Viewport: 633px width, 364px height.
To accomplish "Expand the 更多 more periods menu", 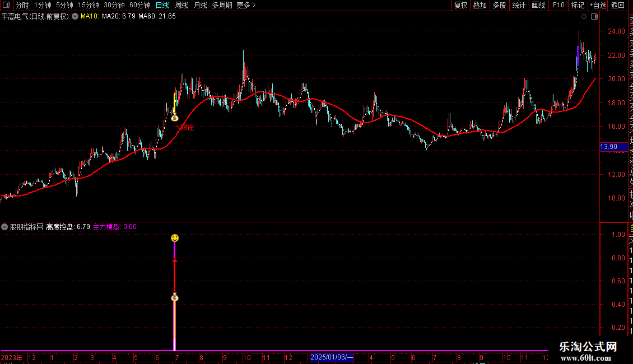I will [x=246, y=5].
